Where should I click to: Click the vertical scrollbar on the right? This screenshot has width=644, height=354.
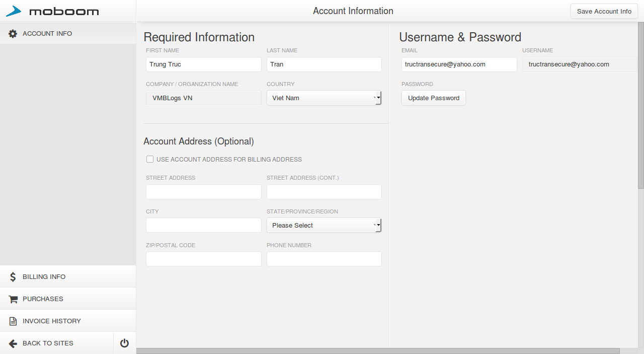[x=640, y=106]
